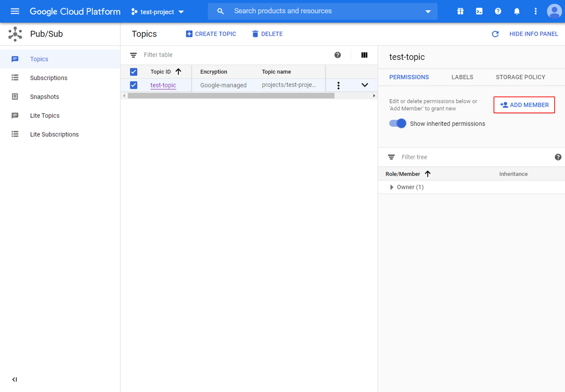Open Subscriptions in the sidebar
This screenshot has height=392, width=565.
(x=60, y=78)
